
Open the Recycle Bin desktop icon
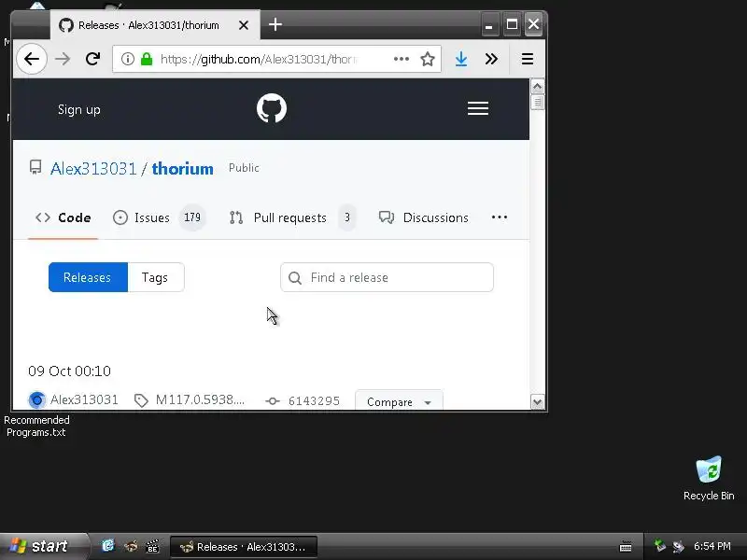point(709,479)
